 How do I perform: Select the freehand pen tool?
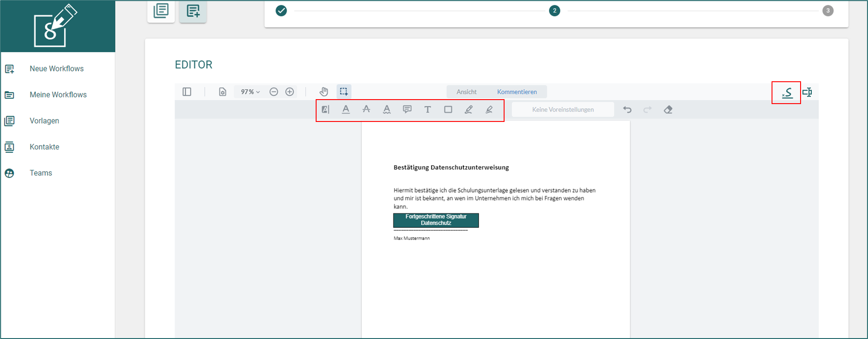pyautogui.click(x=468, y=109)
